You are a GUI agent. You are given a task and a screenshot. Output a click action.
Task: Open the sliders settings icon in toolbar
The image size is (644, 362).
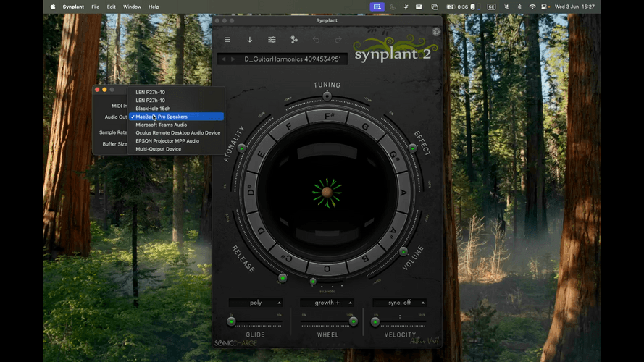point(272,40)
